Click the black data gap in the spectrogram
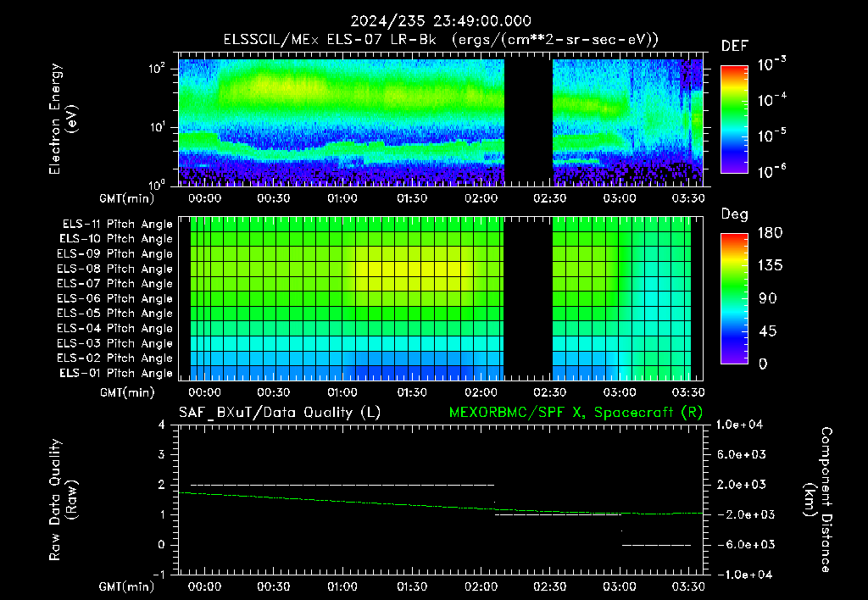 coord(529,122)
